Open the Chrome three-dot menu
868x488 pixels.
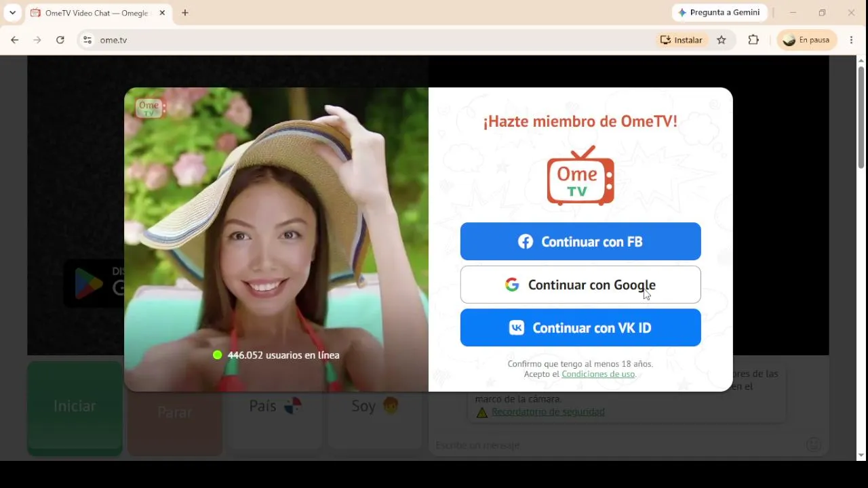tap(852, 40)
